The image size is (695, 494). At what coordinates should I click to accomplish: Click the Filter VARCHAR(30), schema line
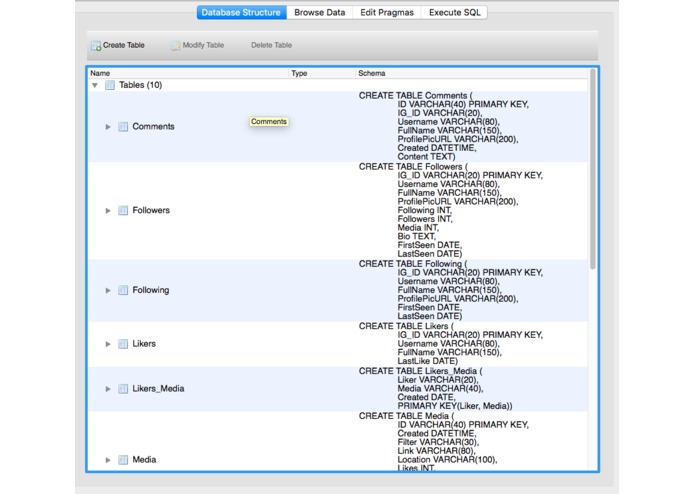point(438,443)
